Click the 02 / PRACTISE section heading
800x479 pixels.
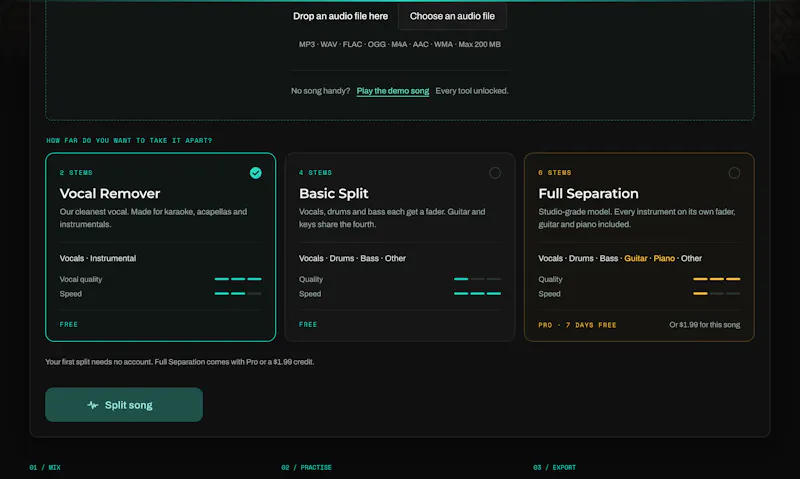click(x=306, y=467)
